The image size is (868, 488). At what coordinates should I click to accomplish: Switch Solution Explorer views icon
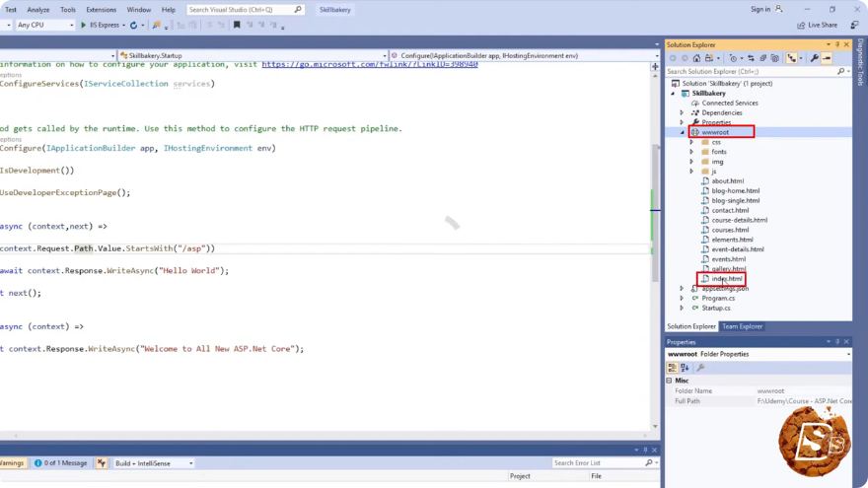[709, 58]
